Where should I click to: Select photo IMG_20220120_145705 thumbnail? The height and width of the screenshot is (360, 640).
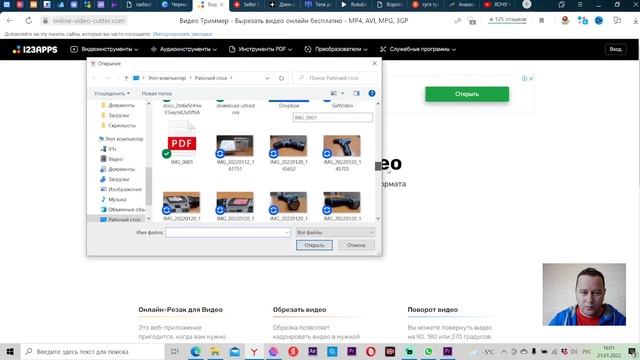pos(342,146)
